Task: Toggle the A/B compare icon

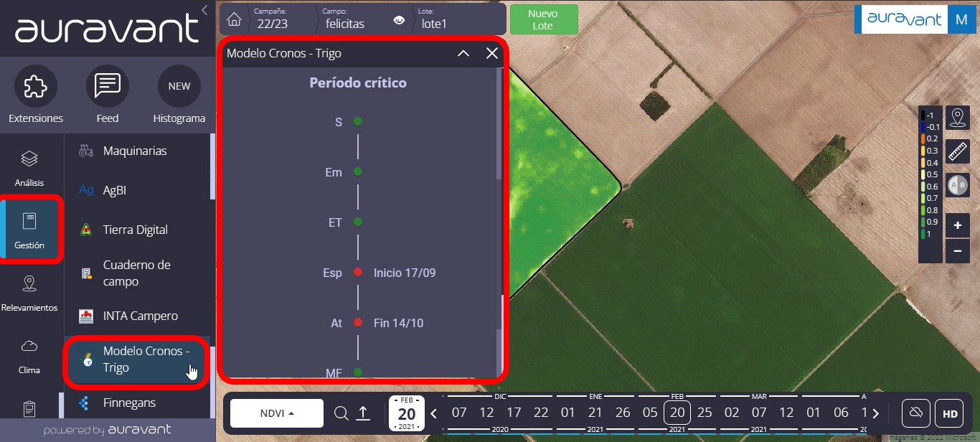Action: 957,185
